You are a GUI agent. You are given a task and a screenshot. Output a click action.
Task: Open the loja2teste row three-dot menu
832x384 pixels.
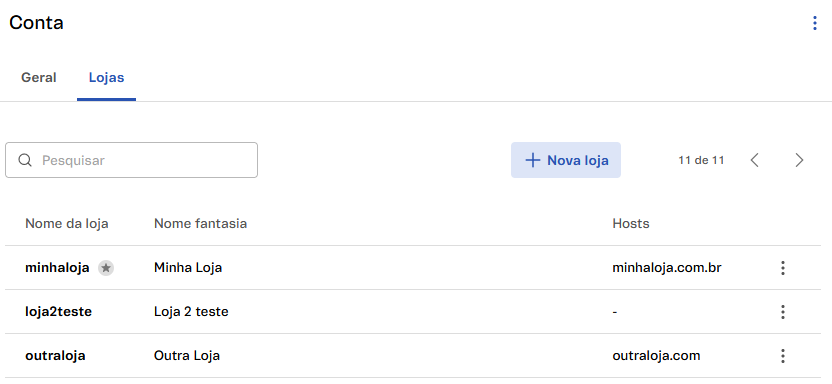tap(783, 312)
